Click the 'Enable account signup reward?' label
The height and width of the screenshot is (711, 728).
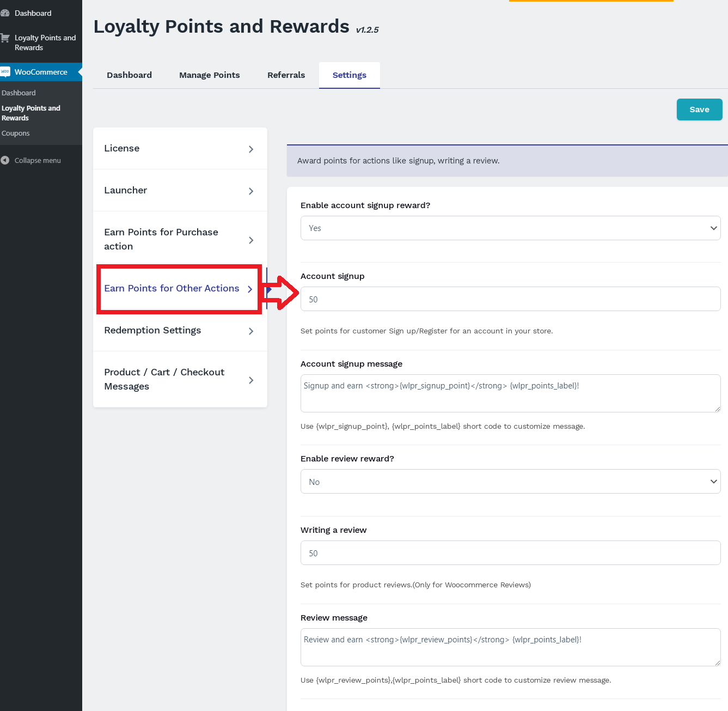[365, 205]
